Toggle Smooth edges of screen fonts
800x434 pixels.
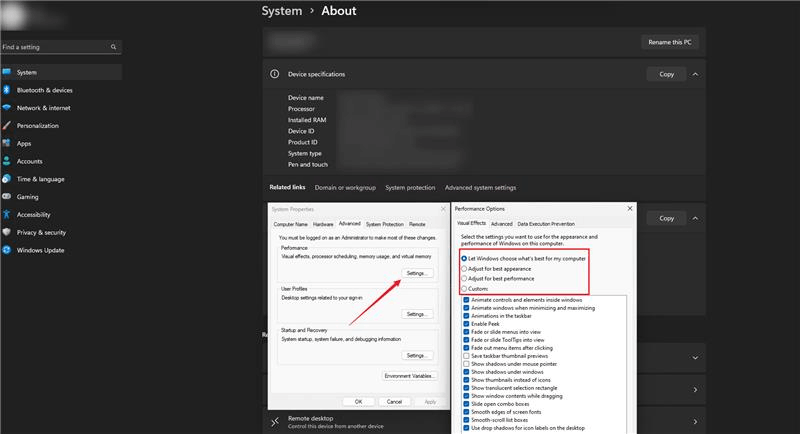(x=466, y=412)
